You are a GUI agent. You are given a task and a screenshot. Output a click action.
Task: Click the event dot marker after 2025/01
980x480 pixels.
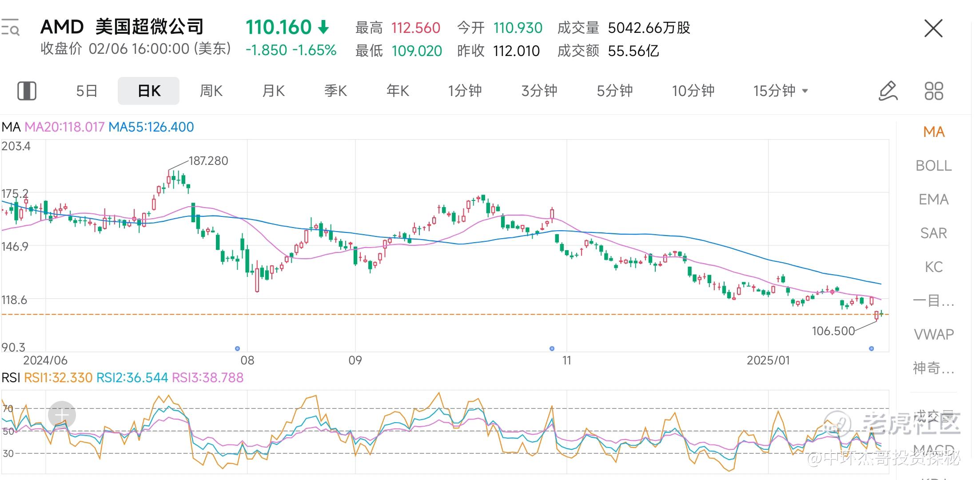(871, 348)
